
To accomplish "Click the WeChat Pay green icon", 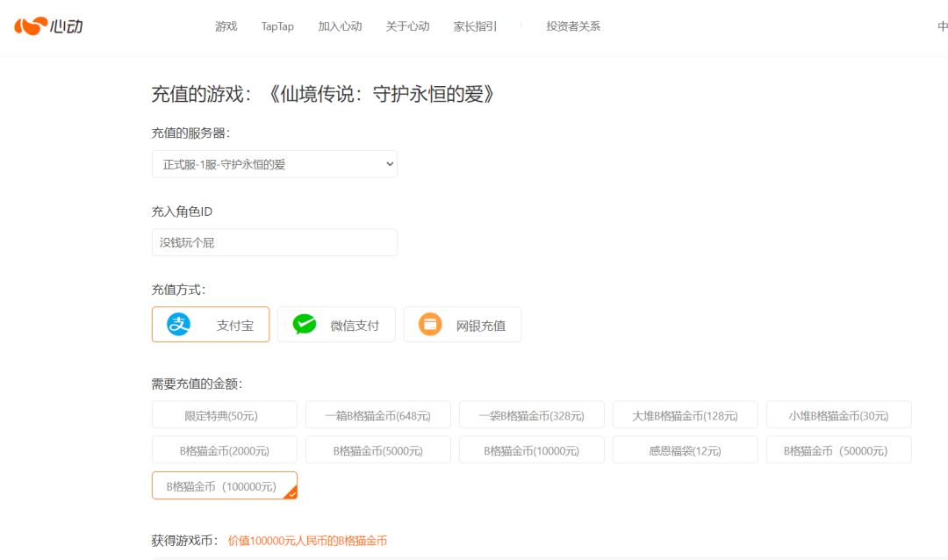I will (304, 325).
